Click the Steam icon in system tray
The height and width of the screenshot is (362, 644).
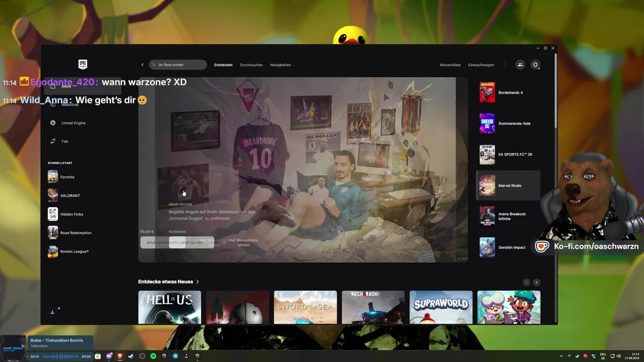click(577, 356)
